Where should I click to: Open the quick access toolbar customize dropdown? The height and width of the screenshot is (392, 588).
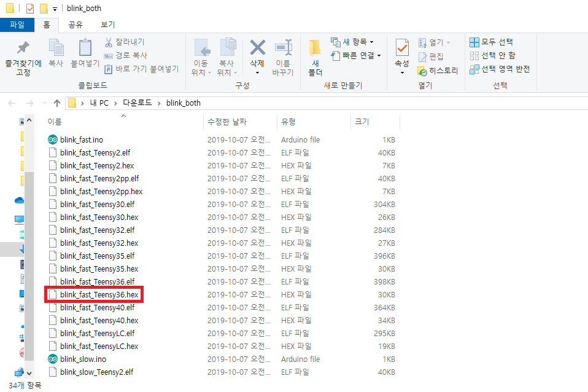pyautogui.click(x=55, y=9)
